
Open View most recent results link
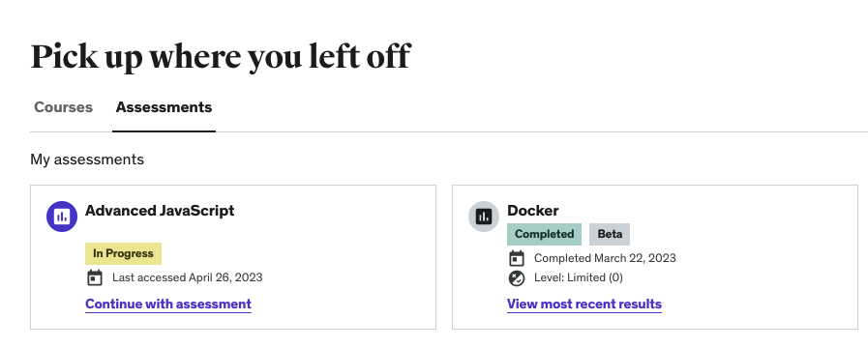click(584, 304)
